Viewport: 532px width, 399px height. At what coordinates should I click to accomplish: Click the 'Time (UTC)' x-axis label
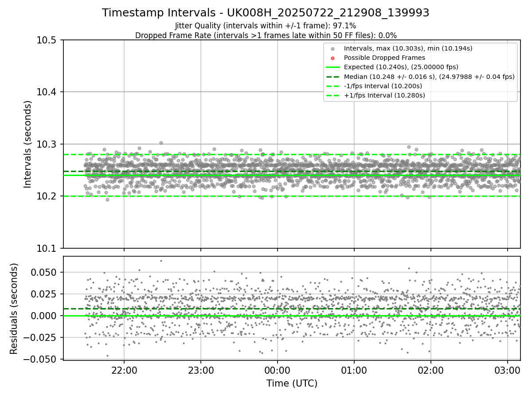[292, 383]
